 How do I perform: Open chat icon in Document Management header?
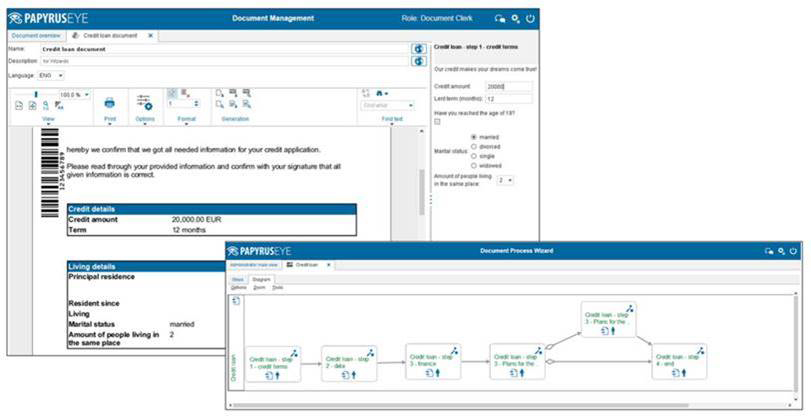pyautogui.click(x=499, y=18)
